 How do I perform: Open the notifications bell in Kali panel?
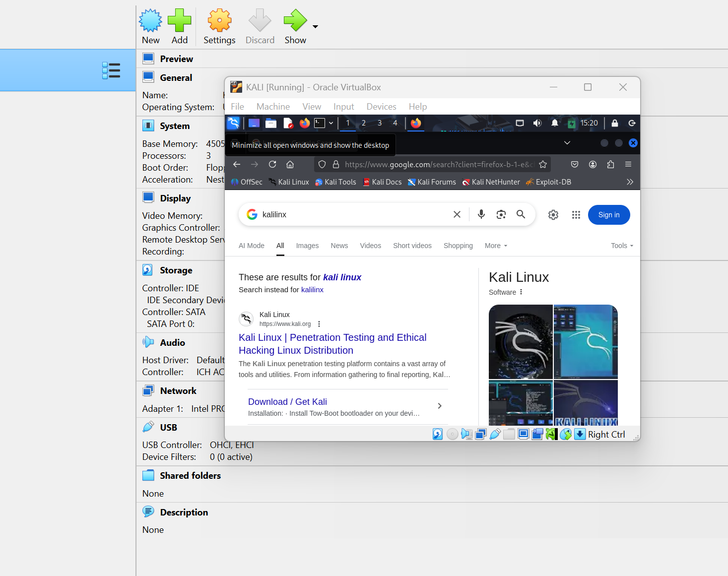[x=555, y=123]
